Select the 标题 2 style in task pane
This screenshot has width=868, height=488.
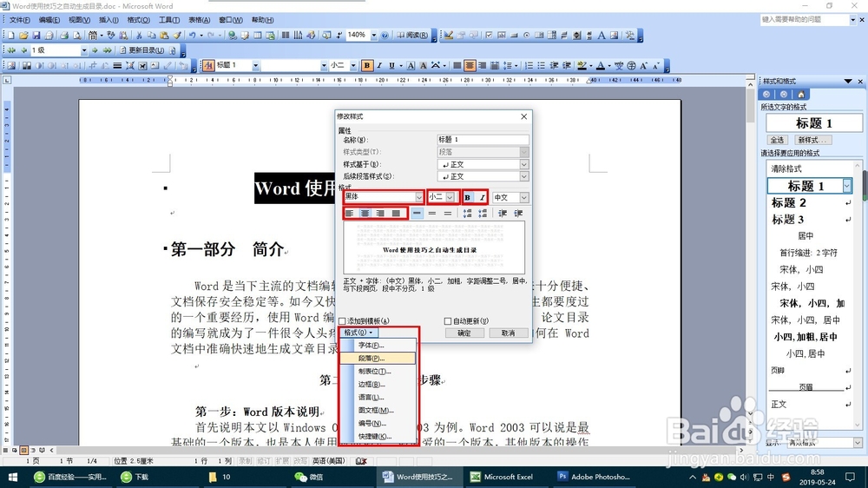coord(811,202)
